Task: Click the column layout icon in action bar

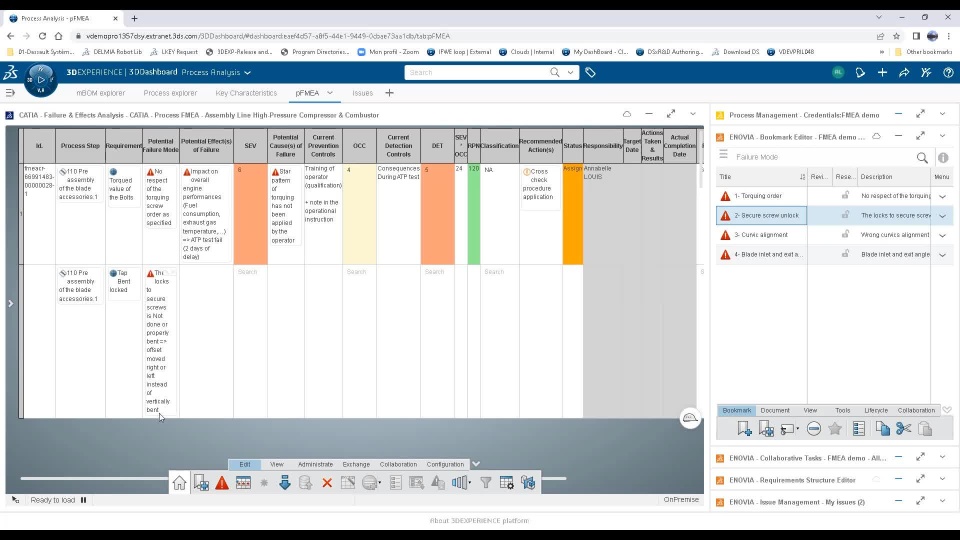Action: click(460, 482)
